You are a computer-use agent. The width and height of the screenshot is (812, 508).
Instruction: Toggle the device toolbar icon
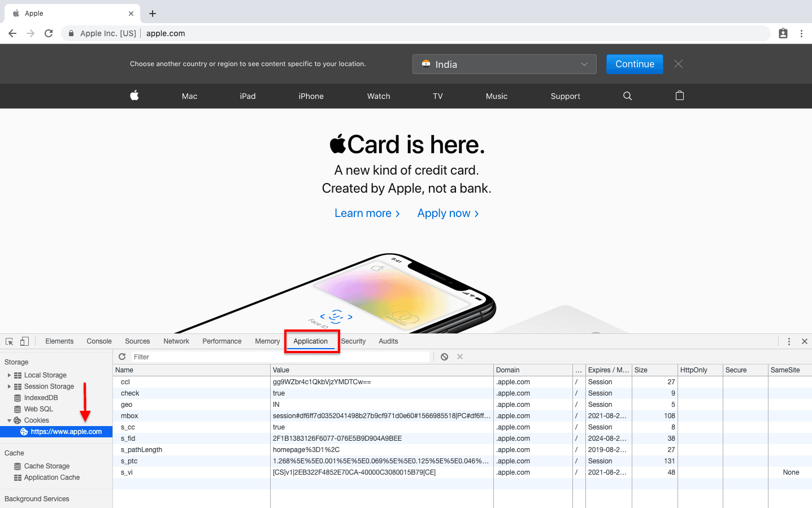click(24, 341)
